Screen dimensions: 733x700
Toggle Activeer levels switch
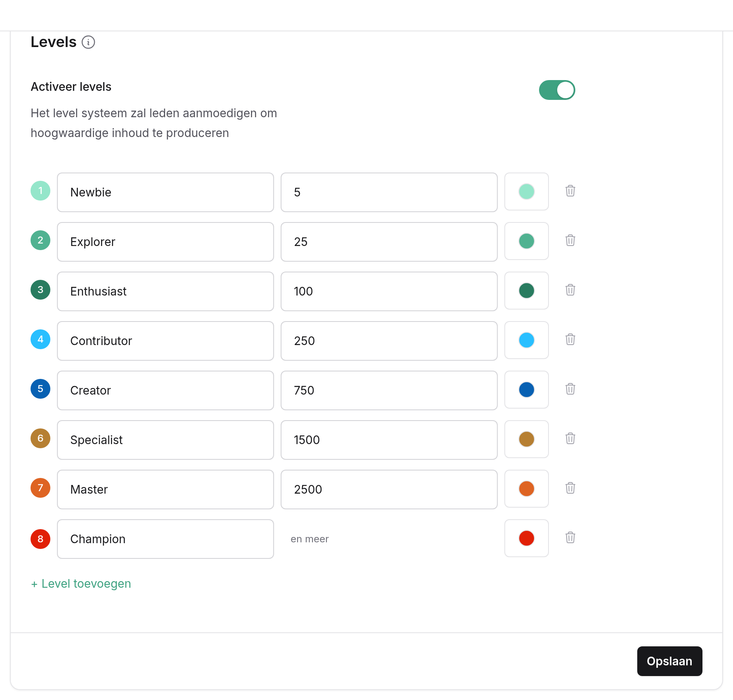coord(557,90)
